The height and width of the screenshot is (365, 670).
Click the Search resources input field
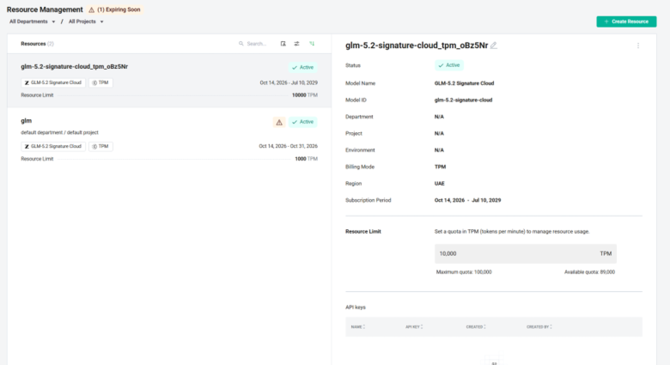[x=256, y=44]
